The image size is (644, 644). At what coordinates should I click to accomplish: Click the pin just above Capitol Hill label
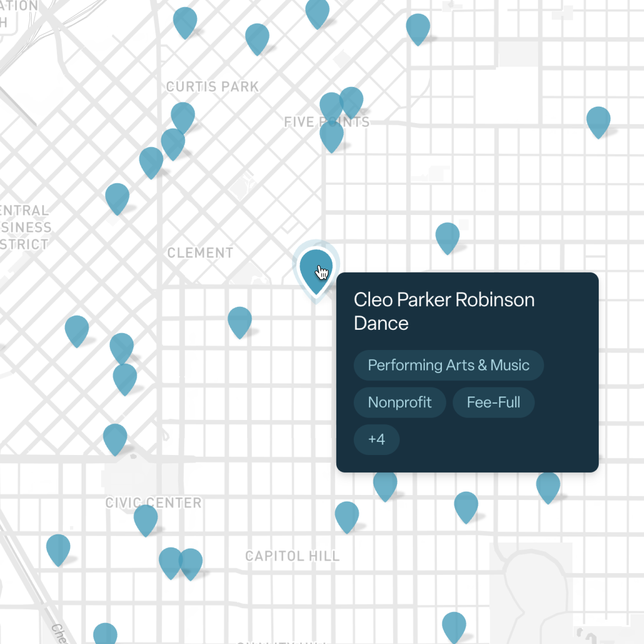[347, 517]
